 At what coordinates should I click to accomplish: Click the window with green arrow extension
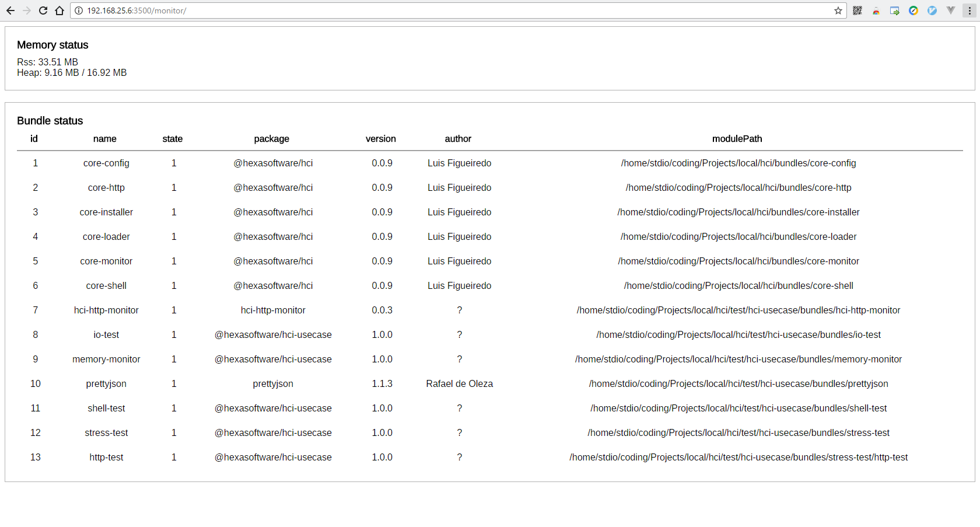[895, 11]
